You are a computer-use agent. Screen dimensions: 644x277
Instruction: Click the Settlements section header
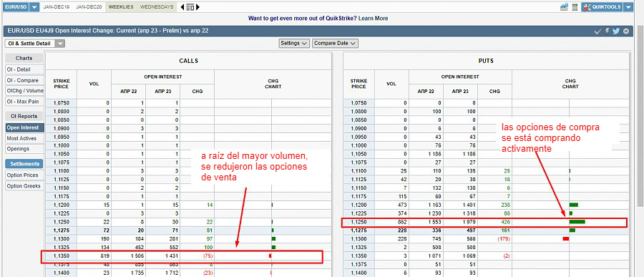click(24, 164)
